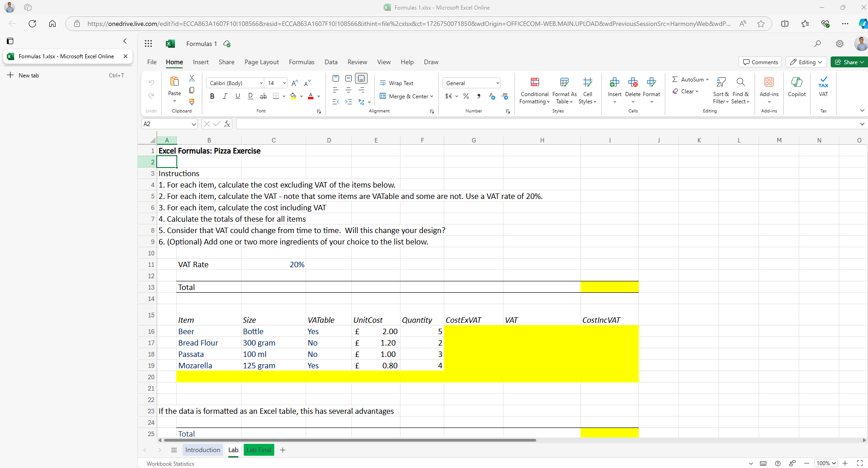This screenshot has height=468, width=868.
Task: Activate the Format Painter brush
Action: coord(192,102)
